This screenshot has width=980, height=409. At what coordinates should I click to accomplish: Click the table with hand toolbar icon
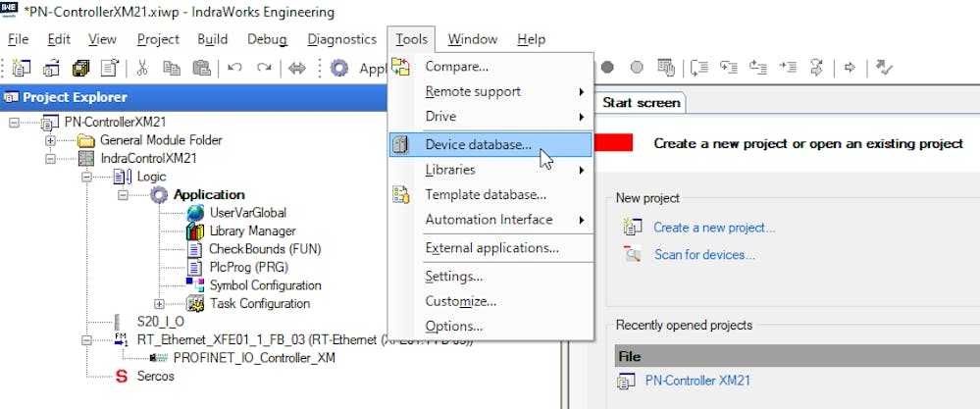tap(666, 68)
